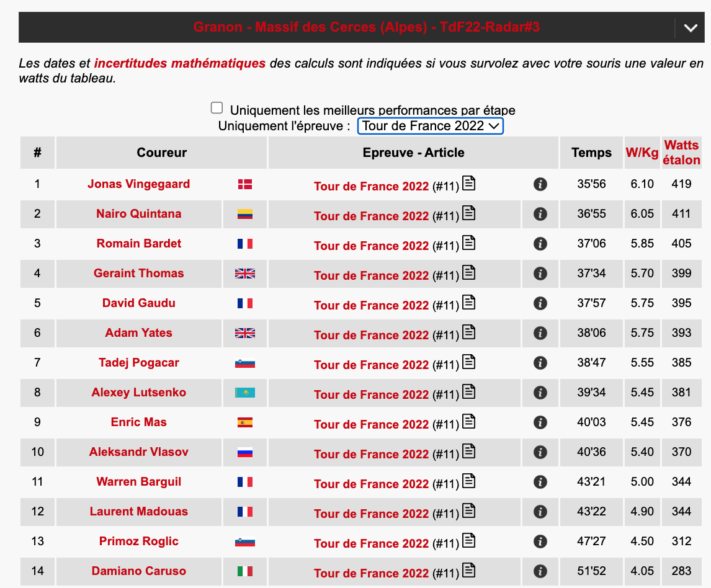711x588 pixels.
Task: Select Vlasov's 5.40 W/Kg value
Action: [642, 452]
